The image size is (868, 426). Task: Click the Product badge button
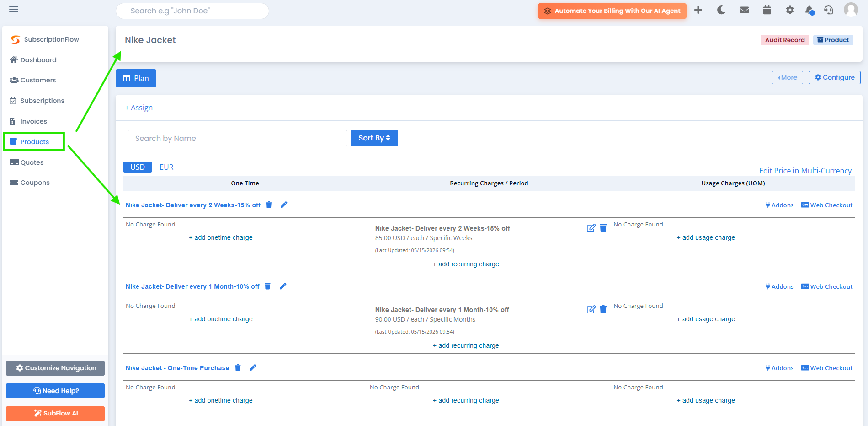tap(833, 40)
